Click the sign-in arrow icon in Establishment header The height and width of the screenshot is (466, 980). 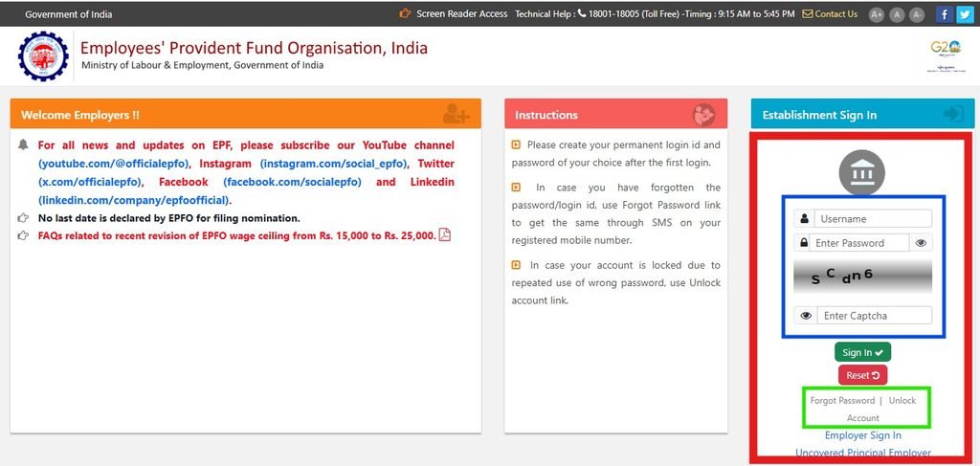coord(954,114)
